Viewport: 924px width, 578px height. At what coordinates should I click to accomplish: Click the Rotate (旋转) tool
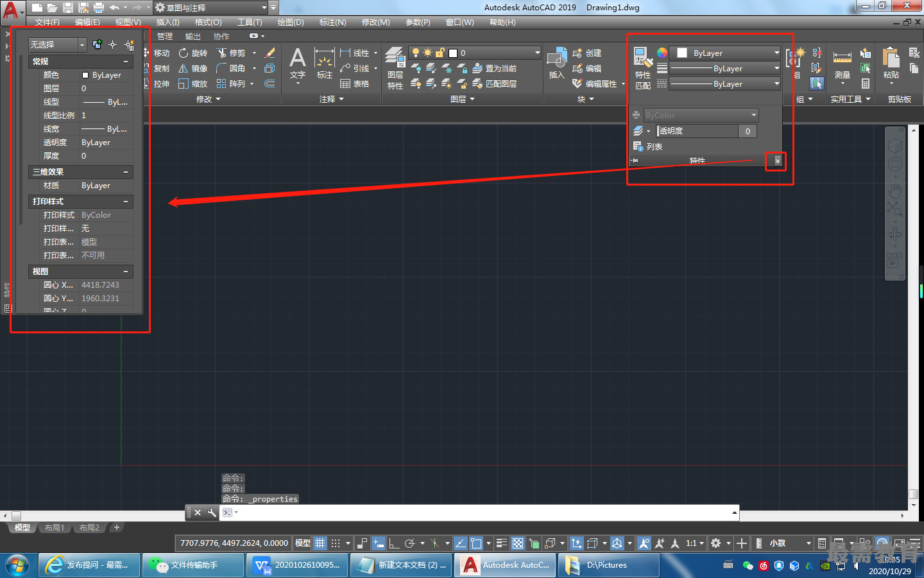click(193, 53)
